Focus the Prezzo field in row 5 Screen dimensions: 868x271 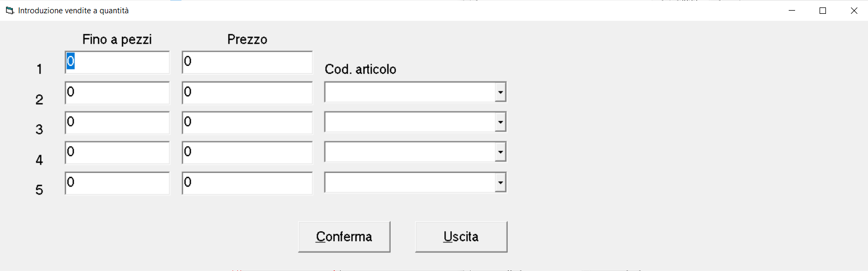click(247, 183)
